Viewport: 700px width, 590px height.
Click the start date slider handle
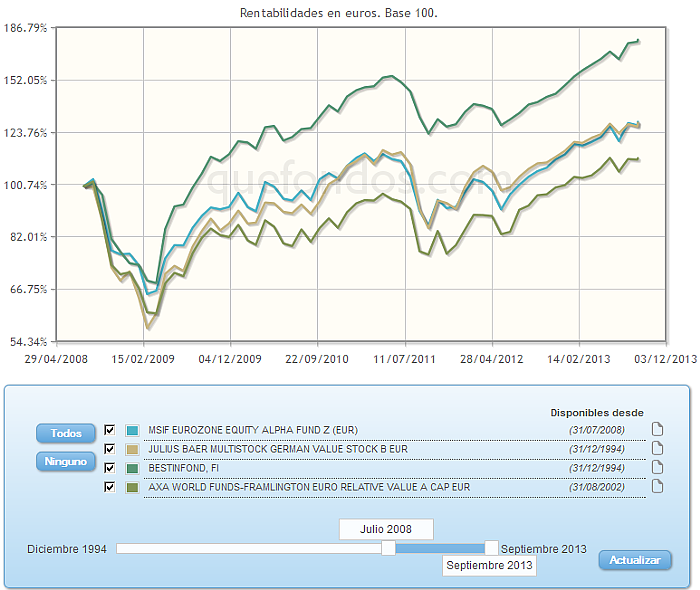point(388,548)
